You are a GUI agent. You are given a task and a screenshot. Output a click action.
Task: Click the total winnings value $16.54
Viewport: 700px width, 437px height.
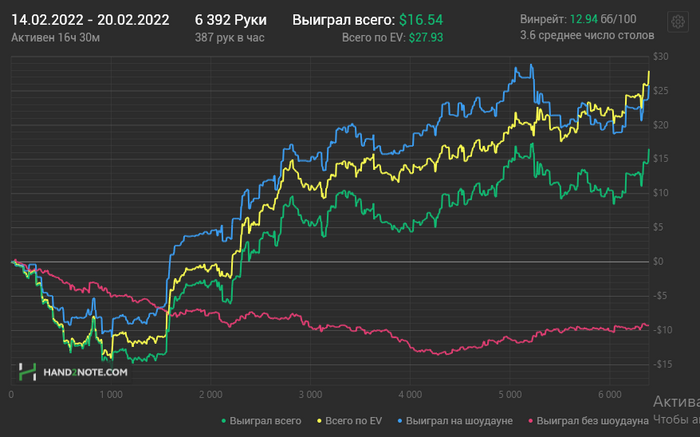tap(421, 20)
